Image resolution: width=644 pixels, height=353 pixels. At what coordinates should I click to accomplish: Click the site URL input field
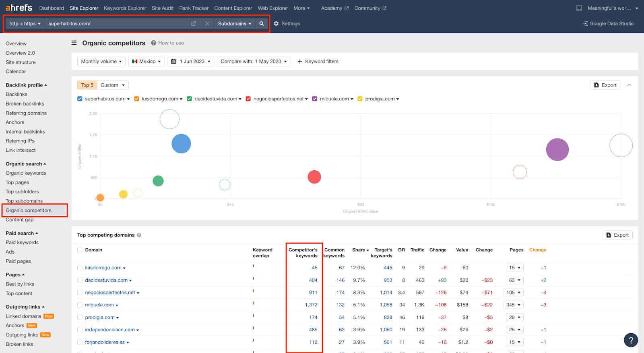click(117, 24)
